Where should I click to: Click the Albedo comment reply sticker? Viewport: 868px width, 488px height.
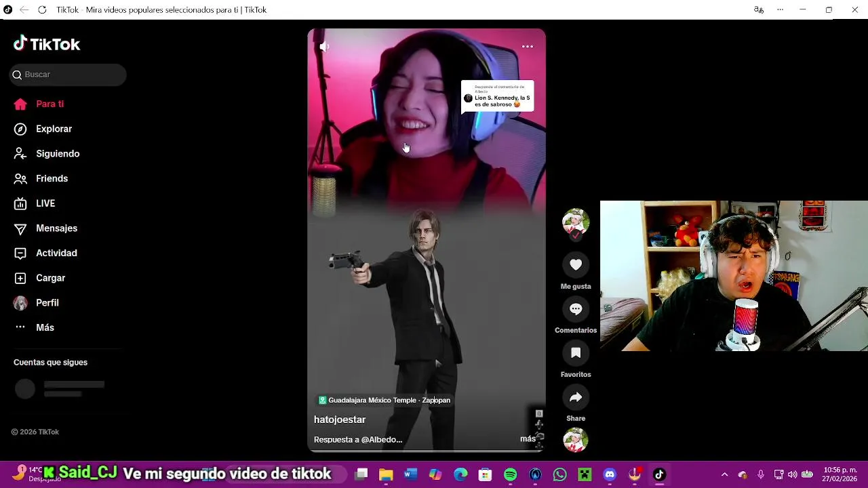point(497,97)
